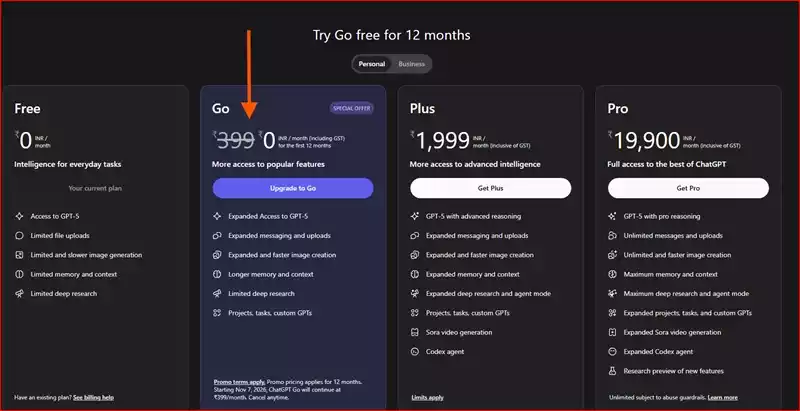Switch to the Business plans tab
The height and width of the screenshot is (411, 800).
click(x=411, y=64)
